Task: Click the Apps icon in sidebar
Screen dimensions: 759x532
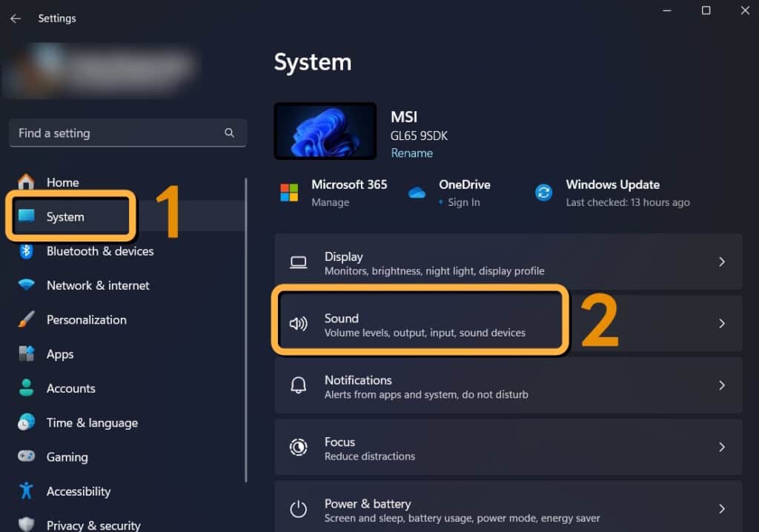Action: 26,353
